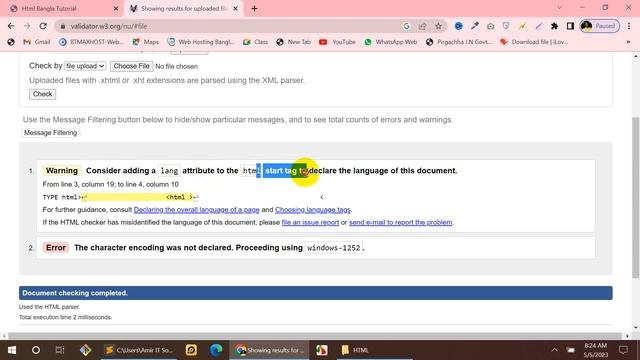640x360 pixels.
Task: Click the blue circular extension icon
Action: click(458, 26)
